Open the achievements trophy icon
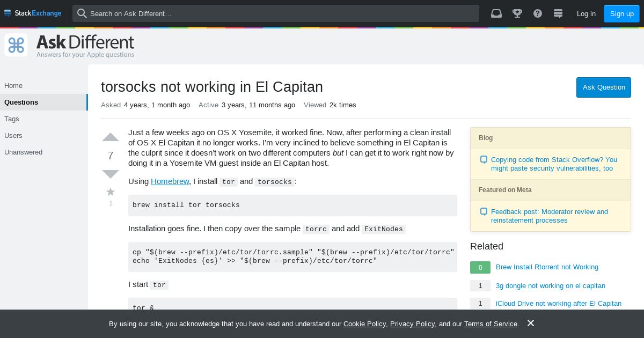This screenshot has height=338, width=644. pos(517,13)
